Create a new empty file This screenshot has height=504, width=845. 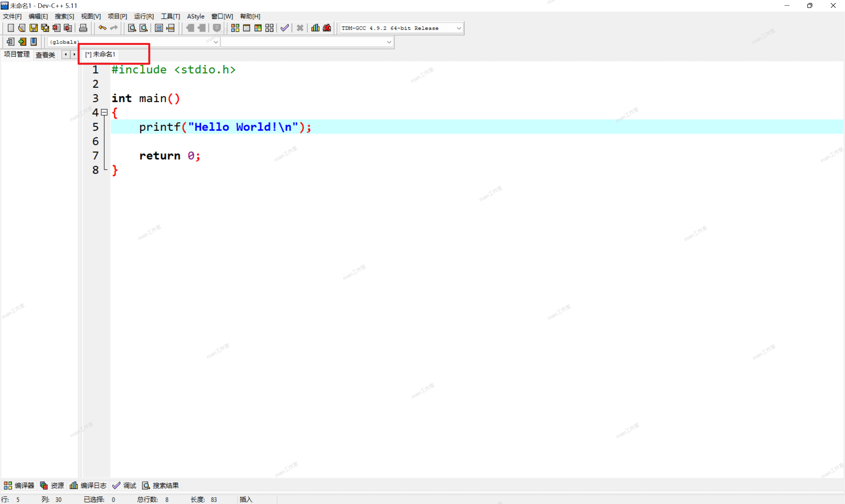tap(11, 28)
